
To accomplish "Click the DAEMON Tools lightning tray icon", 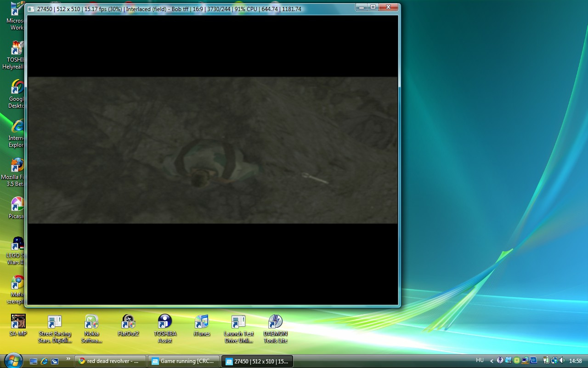I will [500, 361].
